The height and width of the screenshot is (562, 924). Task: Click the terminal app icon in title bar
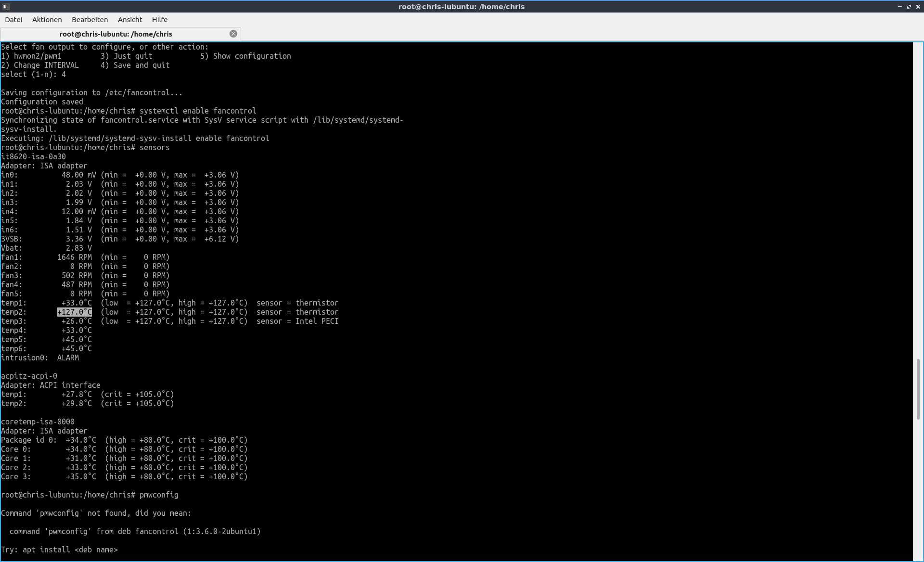(x=6, y=6)
